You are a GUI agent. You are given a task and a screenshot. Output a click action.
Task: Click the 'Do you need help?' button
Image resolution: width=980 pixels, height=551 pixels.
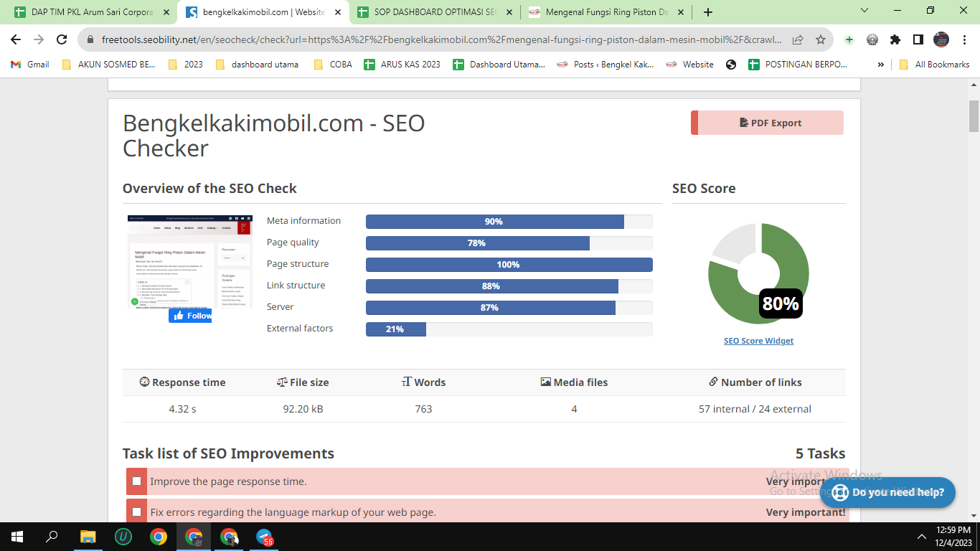click(x=888, y=492)
